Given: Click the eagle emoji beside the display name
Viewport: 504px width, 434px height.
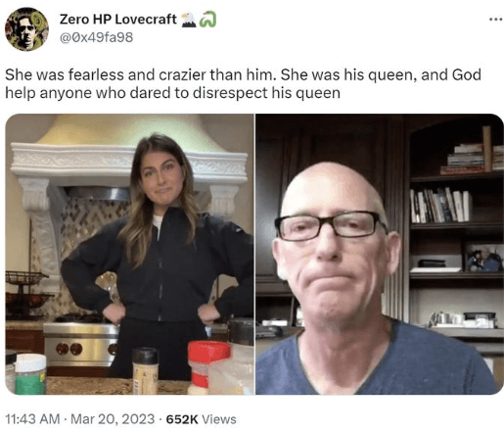Looking at the screenshot, I should click(x=189, y=20).
